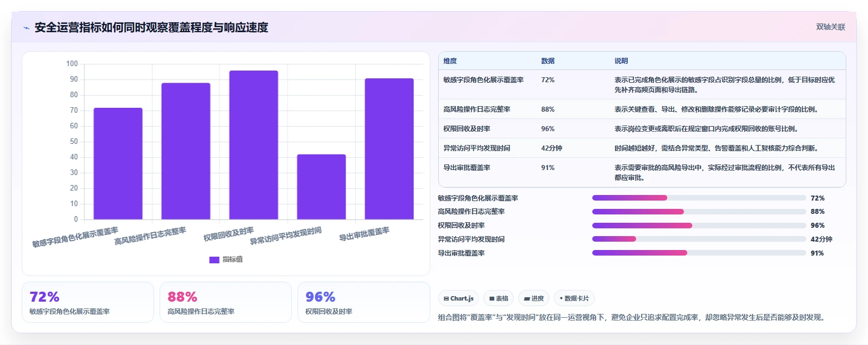Click the 导出审批覆盖率 label in the progress list
Screen dimensions: 868x345
click(462, 253)
